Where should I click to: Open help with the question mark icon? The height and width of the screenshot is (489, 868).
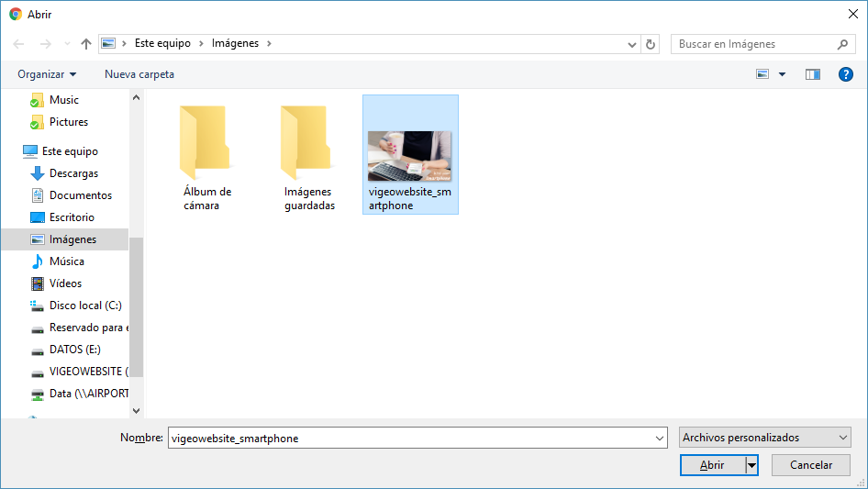click(x=845, y=74)
